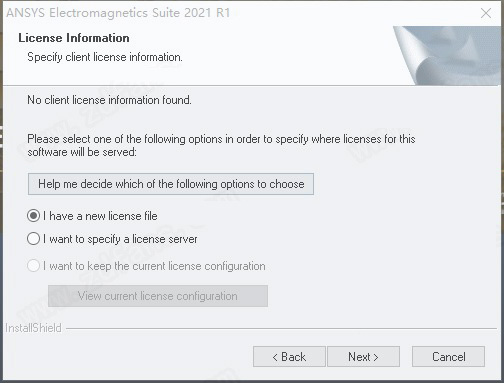Click Help me decide which option to choose
The image size is (504, 383).
coord(171,184)
